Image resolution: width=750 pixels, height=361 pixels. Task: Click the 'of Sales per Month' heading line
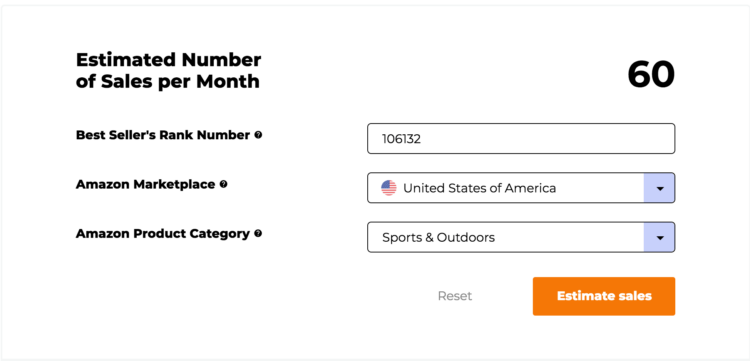(x=167, y=81)
